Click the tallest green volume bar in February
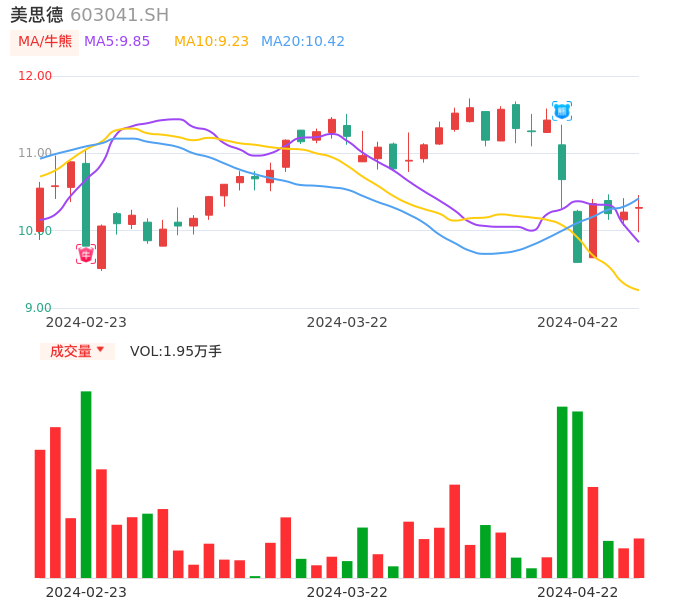This screenshot has width=686, height=606. pos(86,484)
